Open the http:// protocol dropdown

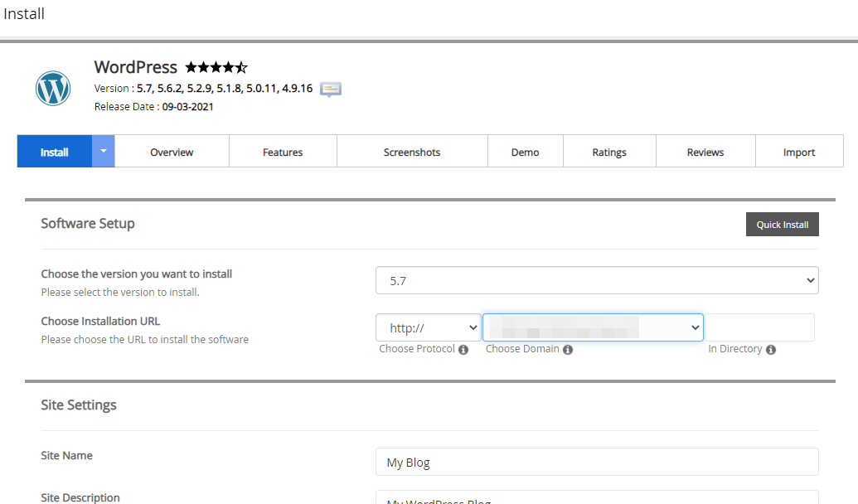(x=429, y=327)
